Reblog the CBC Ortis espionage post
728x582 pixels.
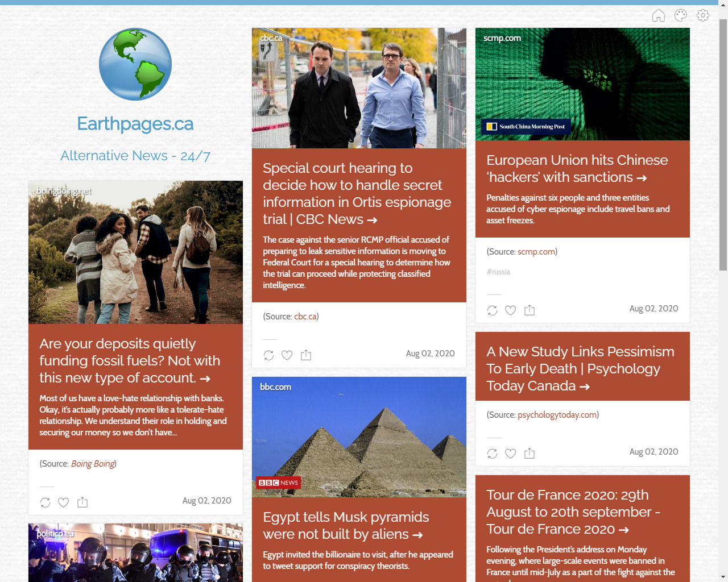[x=269, y=355]
